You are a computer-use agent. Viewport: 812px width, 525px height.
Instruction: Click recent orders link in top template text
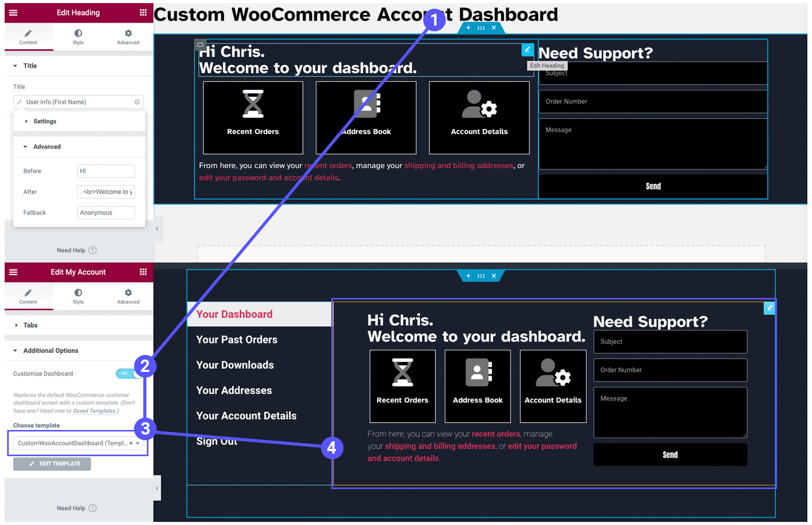coord(328,166)
